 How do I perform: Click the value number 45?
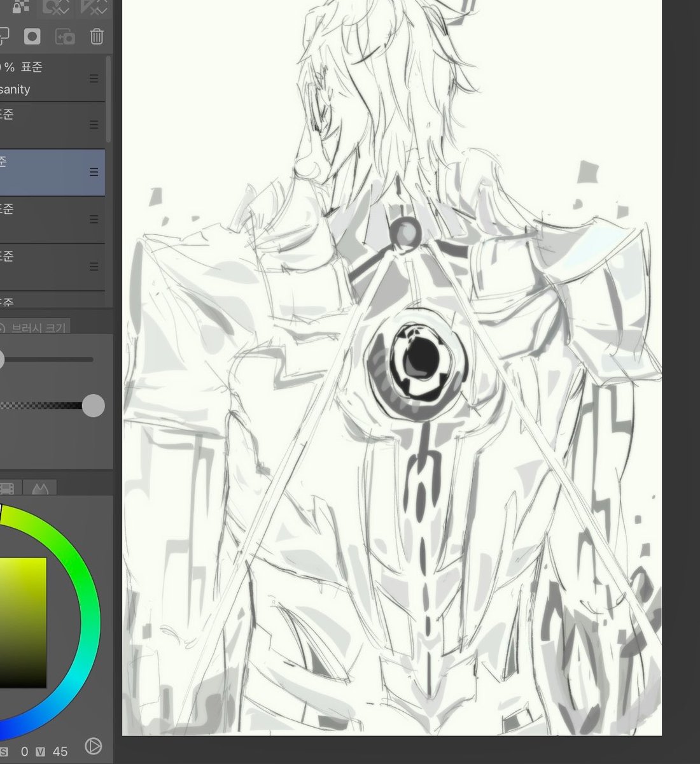coord(60,751)
